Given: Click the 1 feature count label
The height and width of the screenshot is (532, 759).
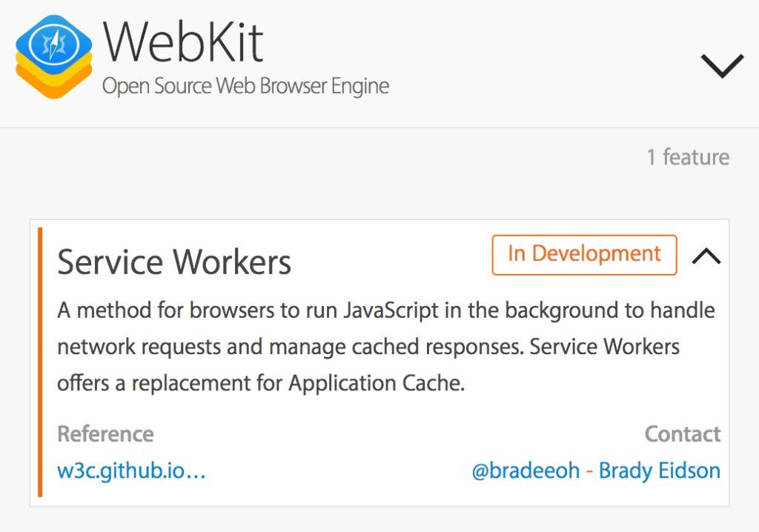Looking at the screenshot, I should coord(688,157).
